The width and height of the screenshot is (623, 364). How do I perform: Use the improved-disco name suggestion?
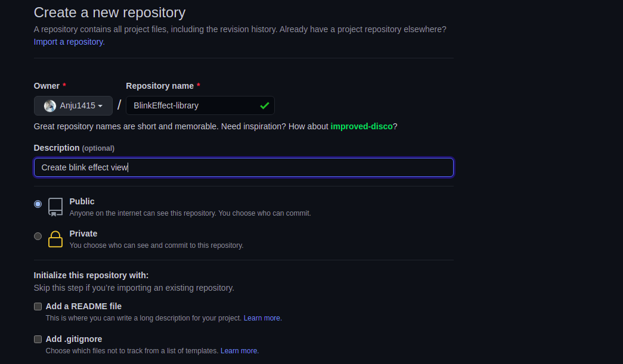(361, 126)
